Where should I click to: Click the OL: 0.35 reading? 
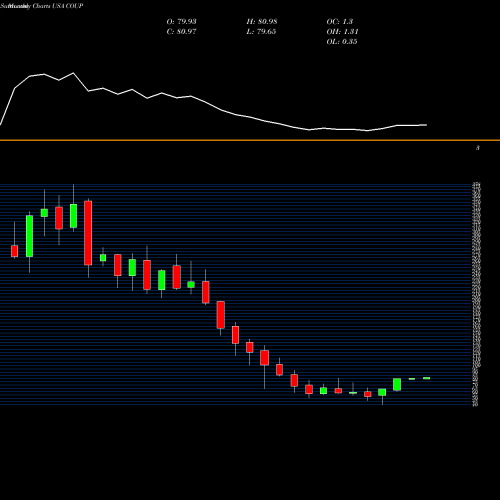tap(342, 42)
